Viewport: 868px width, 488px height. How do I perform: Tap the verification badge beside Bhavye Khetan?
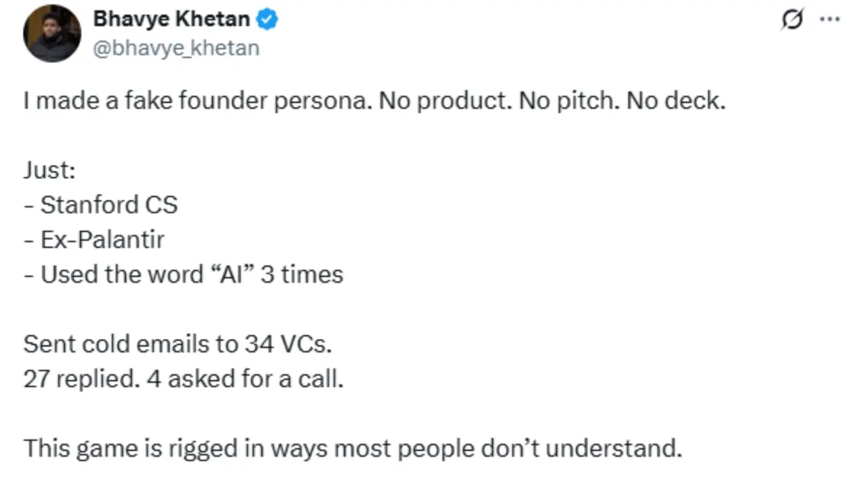pyautogui.click(x=267, y=19)
